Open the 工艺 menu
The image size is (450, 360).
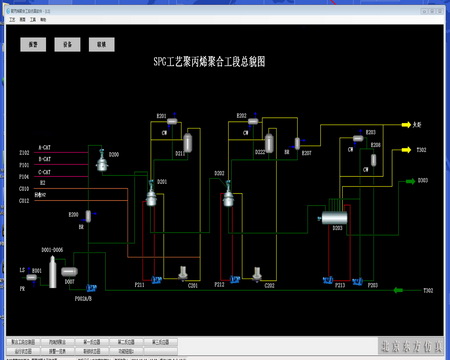point(12,20)
